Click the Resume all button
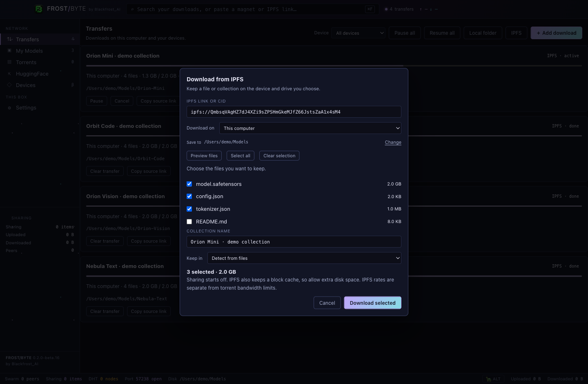This screenshot has height=384, width=588. click(x=442, y=33)
